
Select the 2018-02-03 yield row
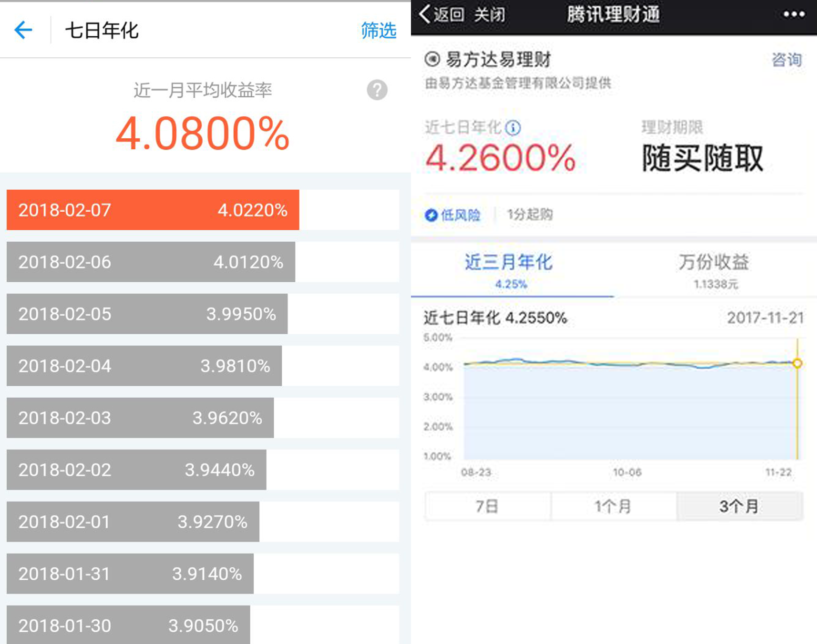coord(203,418)
